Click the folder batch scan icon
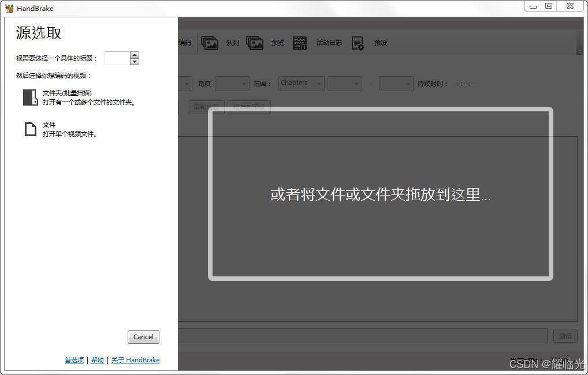This screenshot has width=588, height=375. pos(31,97)
